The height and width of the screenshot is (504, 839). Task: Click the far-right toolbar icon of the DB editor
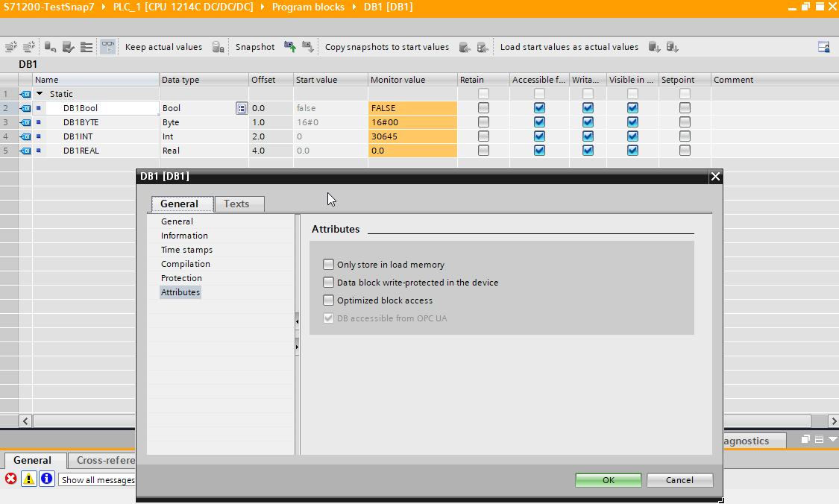click(823, 47)
